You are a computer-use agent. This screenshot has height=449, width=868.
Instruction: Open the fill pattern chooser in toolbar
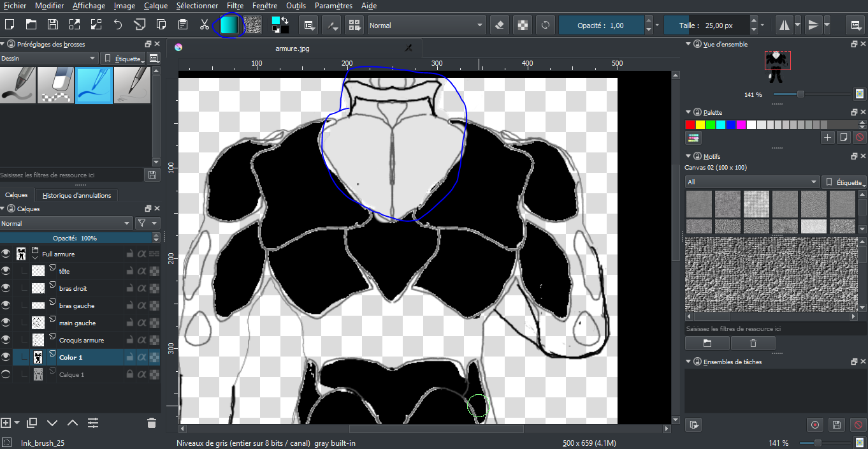point(253,25)
